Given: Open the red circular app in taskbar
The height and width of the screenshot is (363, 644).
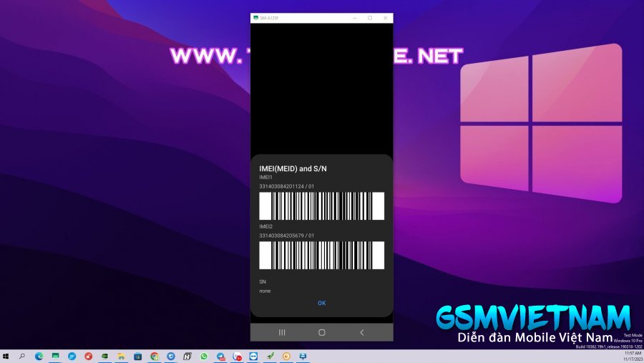Looking at the screenshot, I should [x=88, y=357].
